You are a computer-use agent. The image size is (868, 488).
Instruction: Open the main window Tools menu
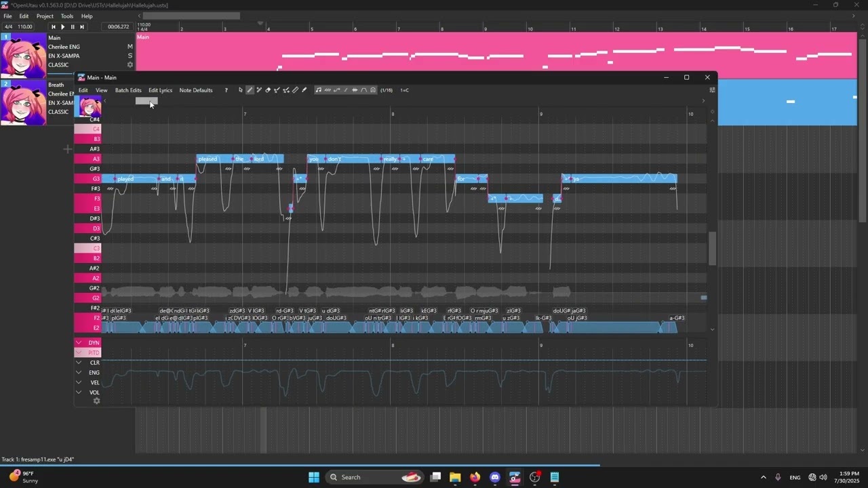67,16
